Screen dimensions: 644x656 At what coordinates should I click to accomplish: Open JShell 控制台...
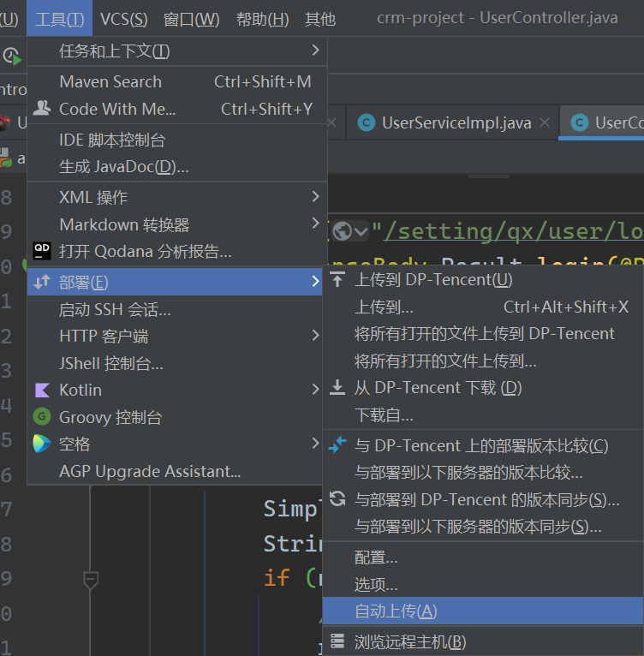[x=175, y=363]
